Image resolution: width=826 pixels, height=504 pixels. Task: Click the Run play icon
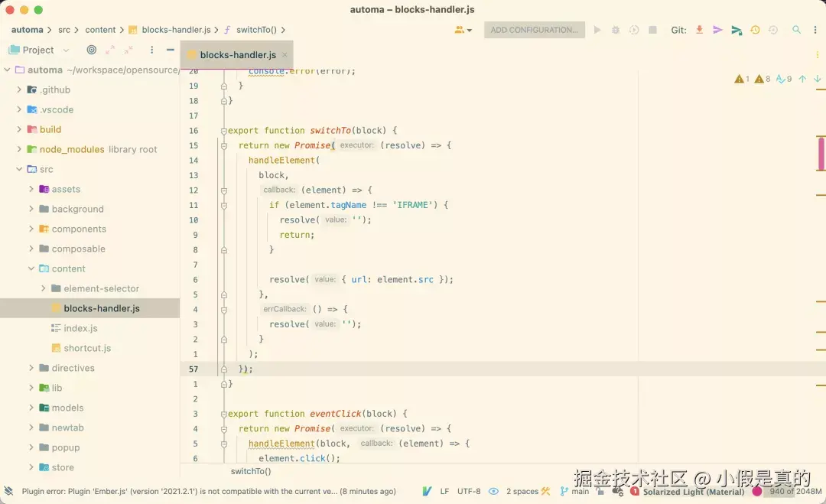[597, 30]
